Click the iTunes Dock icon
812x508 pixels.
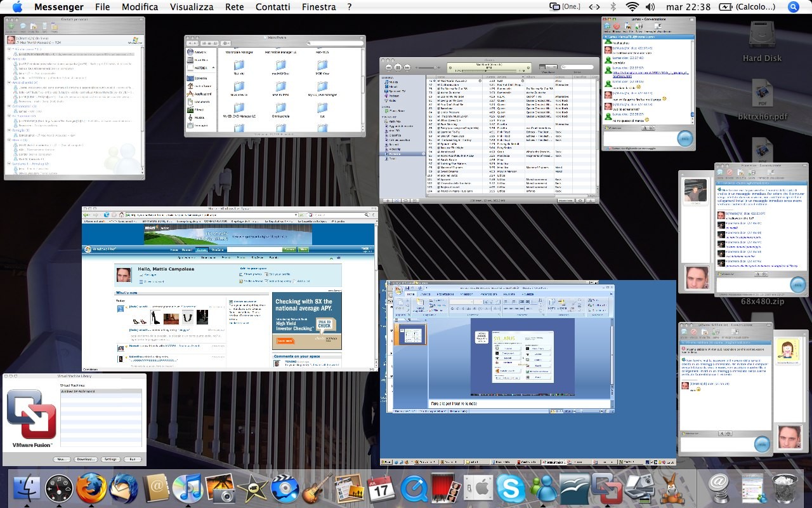188,488
